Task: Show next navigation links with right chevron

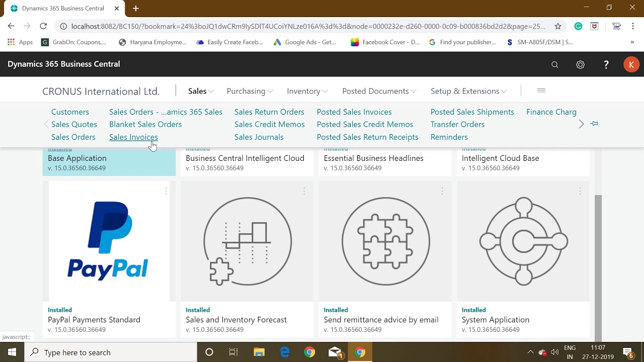Action: [x=581, y=124]
